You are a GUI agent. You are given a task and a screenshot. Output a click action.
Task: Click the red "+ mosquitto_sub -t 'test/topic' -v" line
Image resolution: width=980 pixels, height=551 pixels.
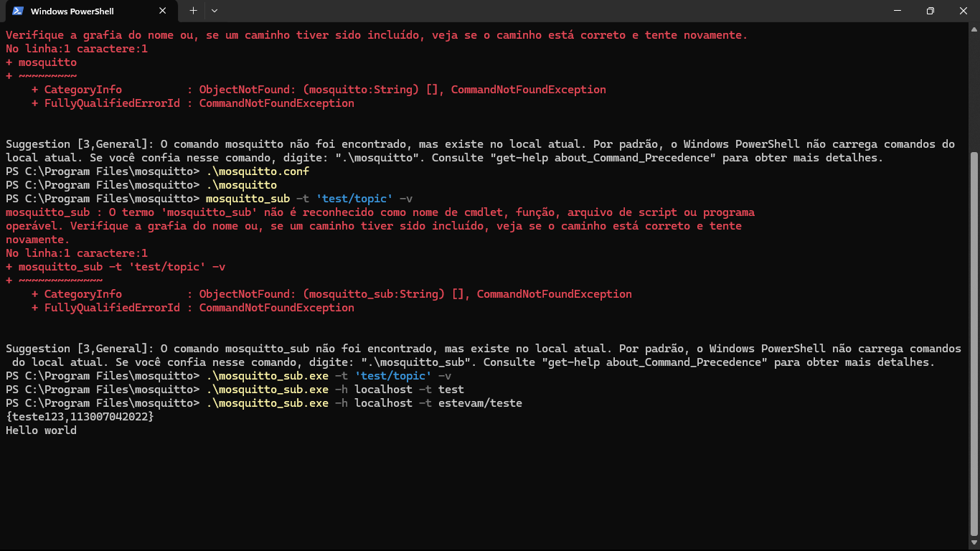(x=116, y=267)
